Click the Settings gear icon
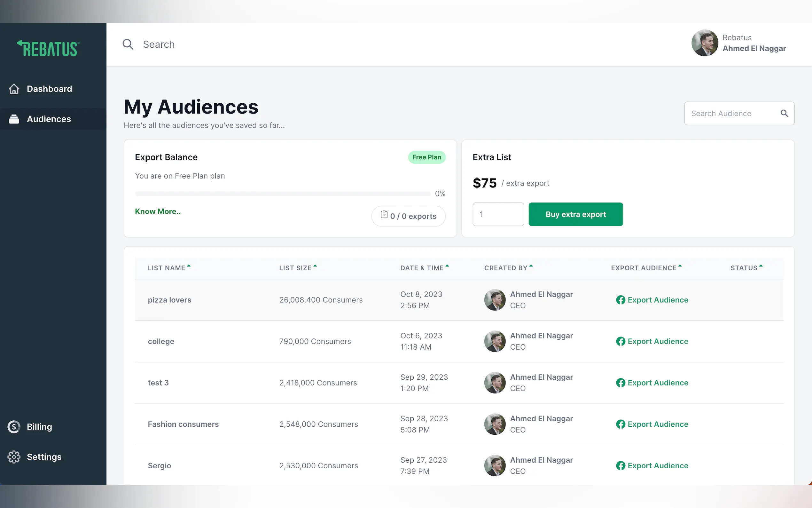Screen dimensions: 812x508 point(14,457)
